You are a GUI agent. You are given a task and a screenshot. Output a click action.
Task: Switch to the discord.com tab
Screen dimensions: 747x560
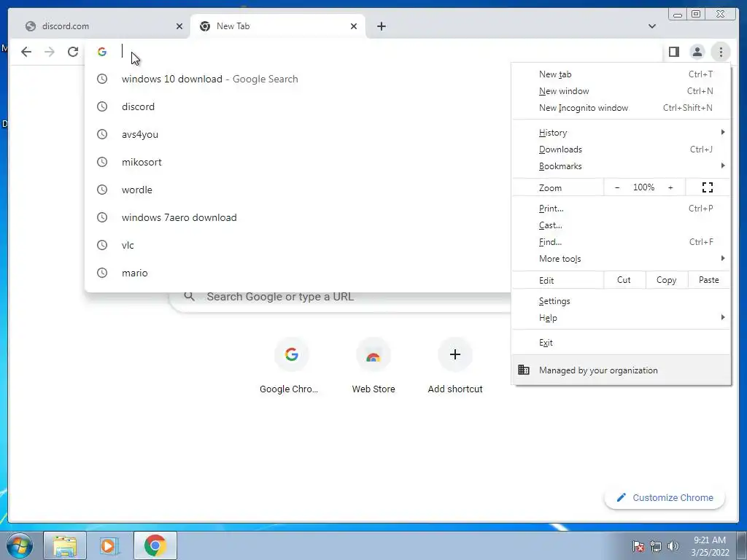[100, 26]
